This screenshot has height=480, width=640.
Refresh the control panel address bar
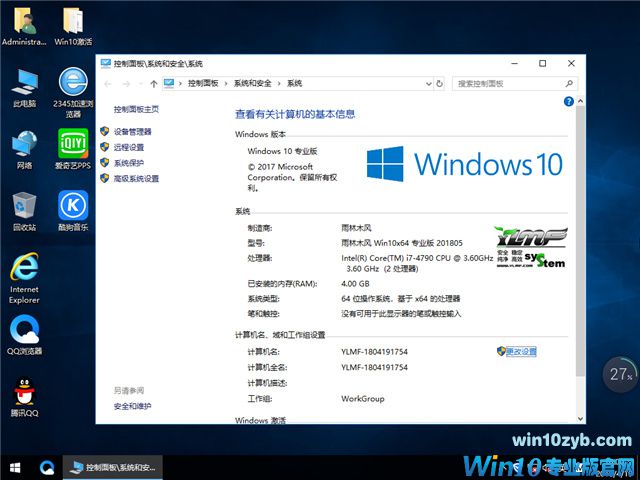pos(439,84)
